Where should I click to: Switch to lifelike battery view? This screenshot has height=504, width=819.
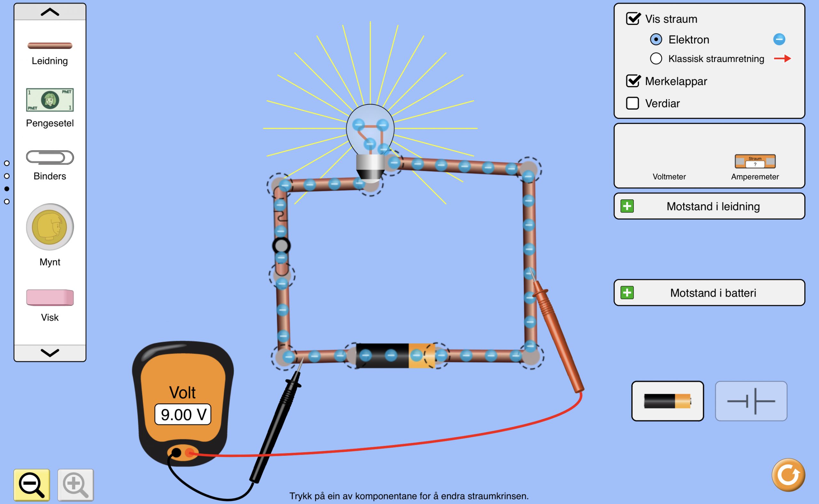pyautogui.click(x=668, y=401)
